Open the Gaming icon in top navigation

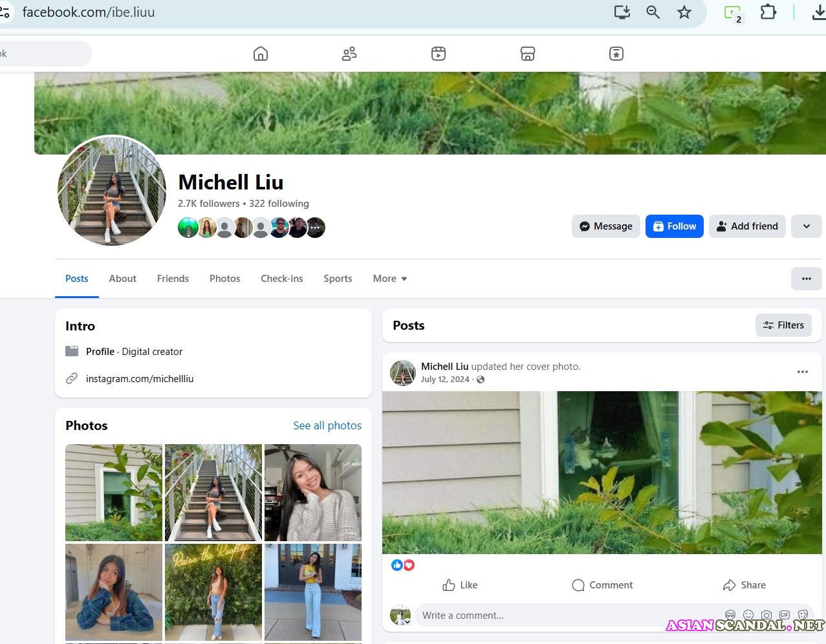616,54
